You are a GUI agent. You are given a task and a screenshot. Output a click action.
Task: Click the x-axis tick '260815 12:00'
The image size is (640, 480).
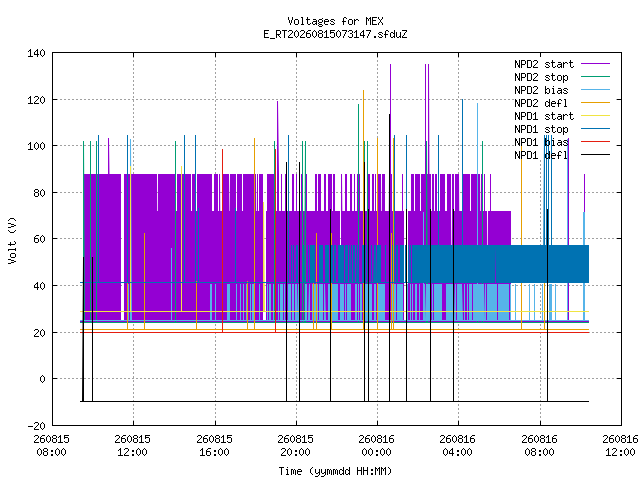click(x=132, y=446)
